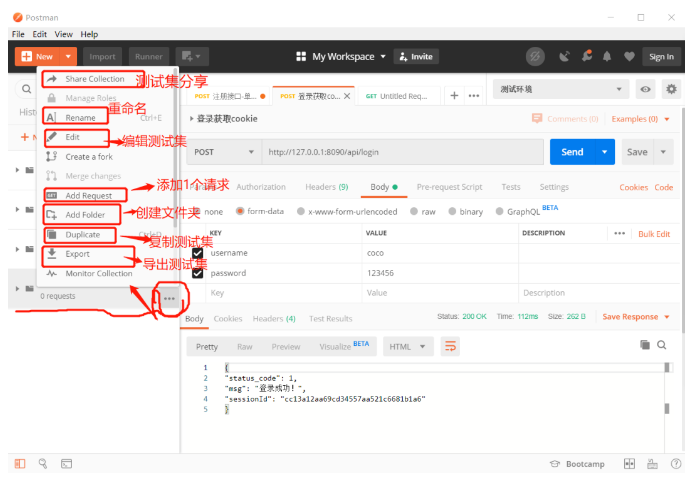Switch to Pre-request Script tab
The height and width of the screenshot is (479, 691).
(x=449, y=187)
